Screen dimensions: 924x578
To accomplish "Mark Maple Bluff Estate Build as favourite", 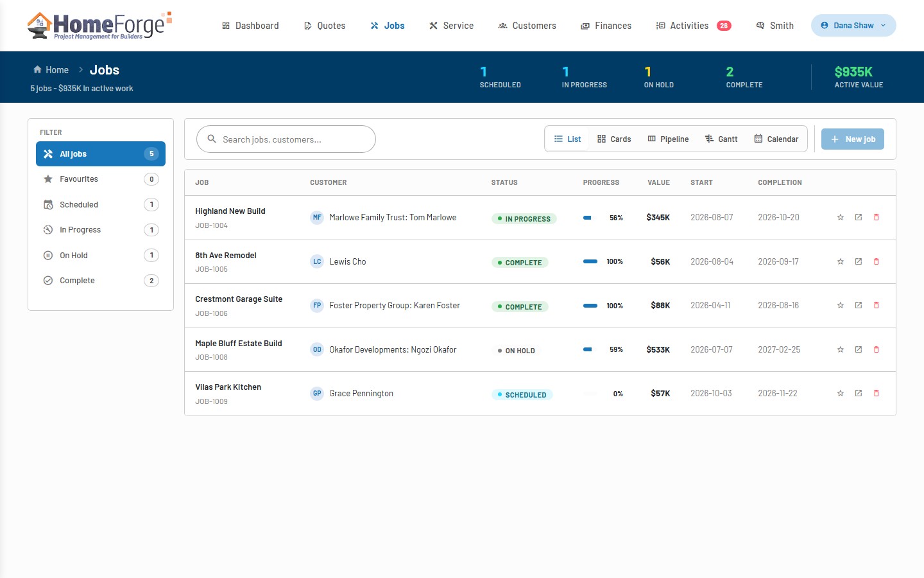I will point(841,349).
